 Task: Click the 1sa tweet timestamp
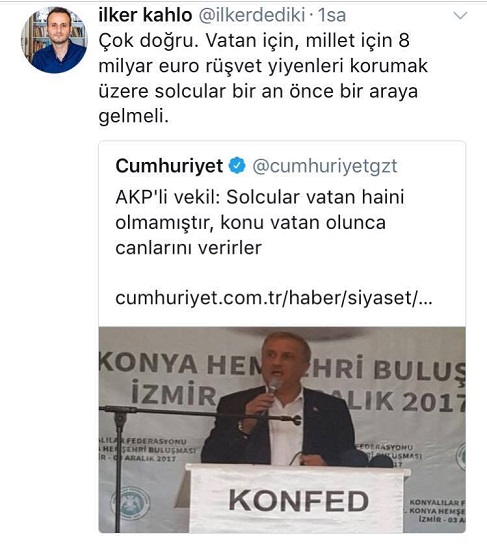click(331, 15)
